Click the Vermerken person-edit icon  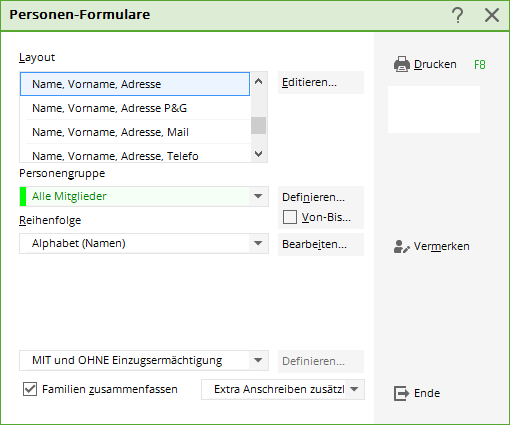coord(401,247)
